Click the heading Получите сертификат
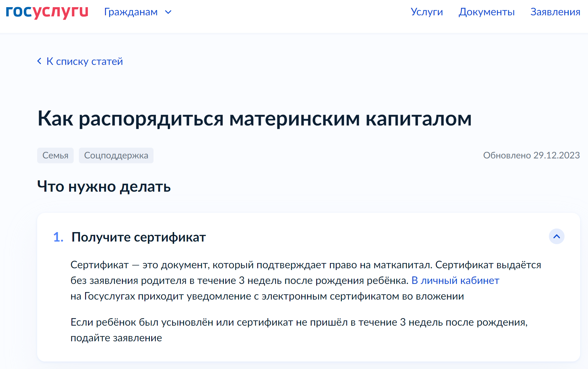This screenshot has height=369, width=588. coord(139,237)
